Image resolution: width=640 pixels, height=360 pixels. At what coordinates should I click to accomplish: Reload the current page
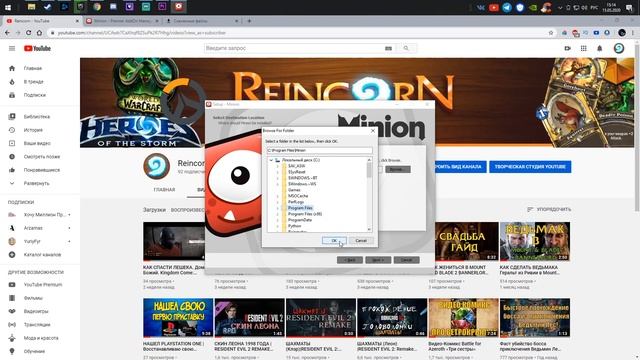coord(28,33)
